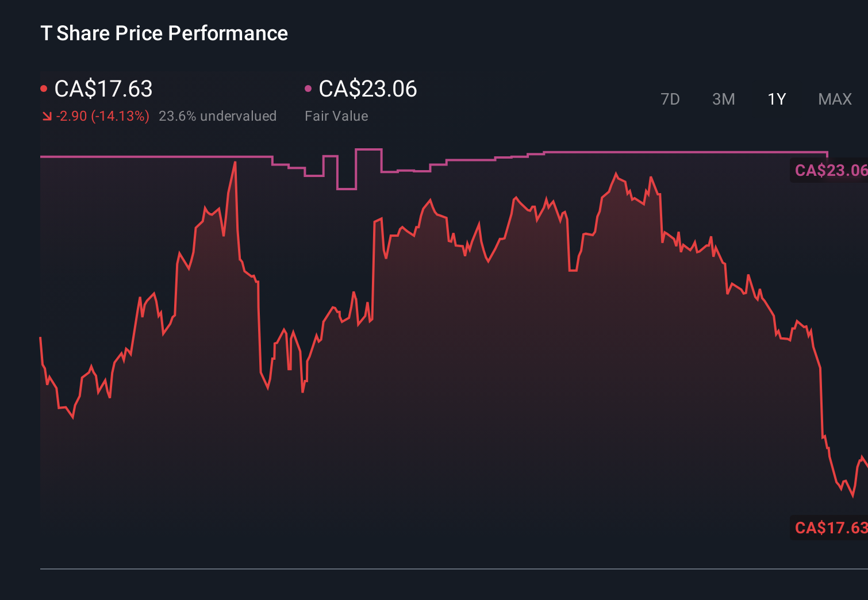Select the CA$23.06 fair value label badge

[830, 170]
